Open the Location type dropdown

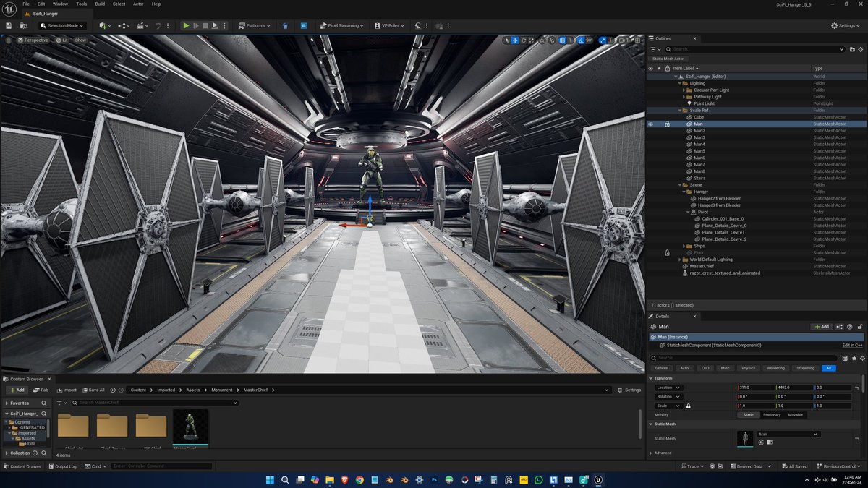(668, 388)
